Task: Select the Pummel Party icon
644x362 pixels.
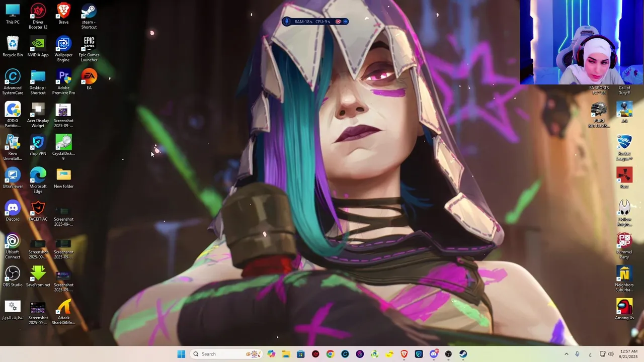Action: [x=624, y=246]
